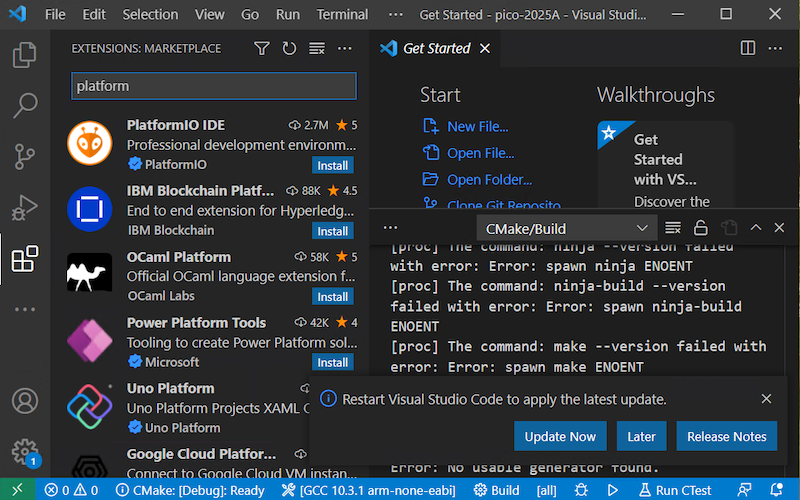Open Get Started with VS Code walkthrough
This screenshot has height=500, width=800.
[x=665, y=164]
